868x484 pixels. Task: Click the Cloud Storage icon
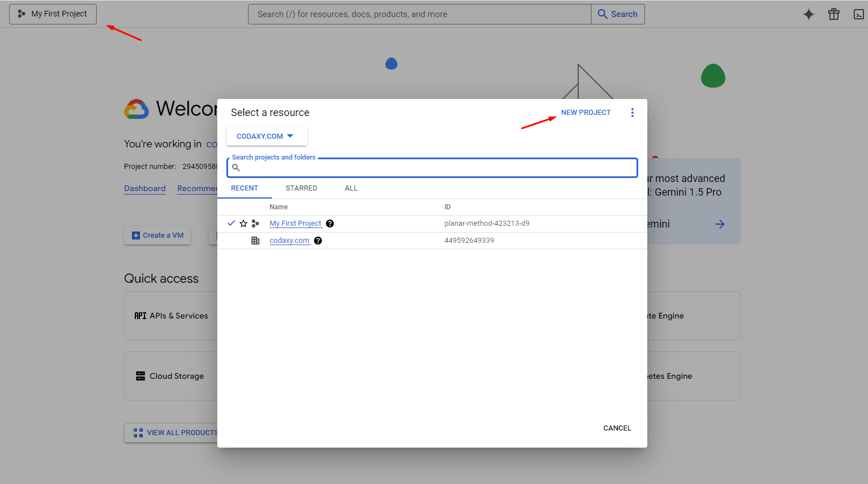140,375
